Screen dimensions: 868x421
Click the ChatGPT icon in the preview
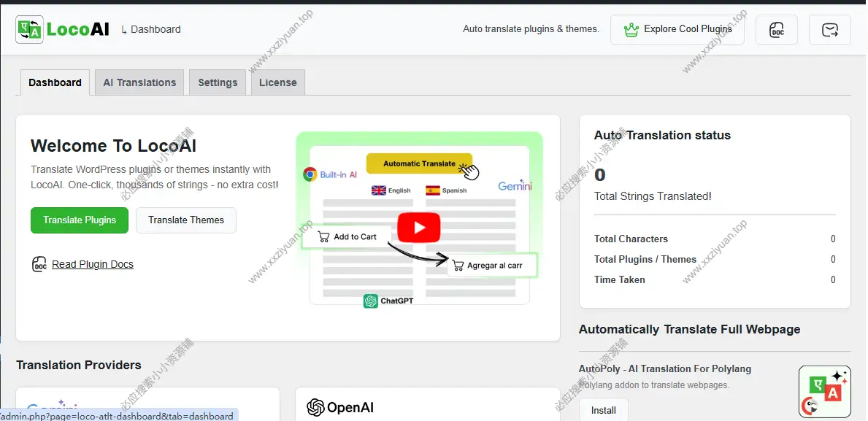(371, 301)
